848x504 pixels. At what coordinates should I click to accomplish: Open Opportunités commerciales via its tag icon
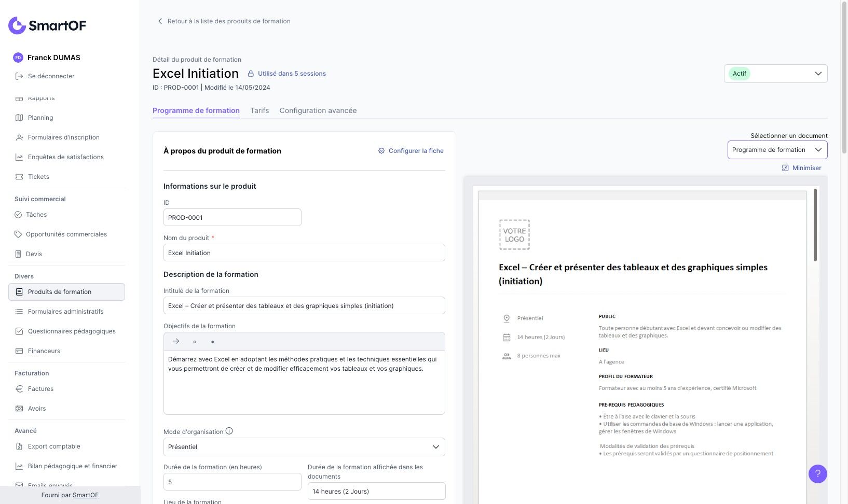pos(18,234)
